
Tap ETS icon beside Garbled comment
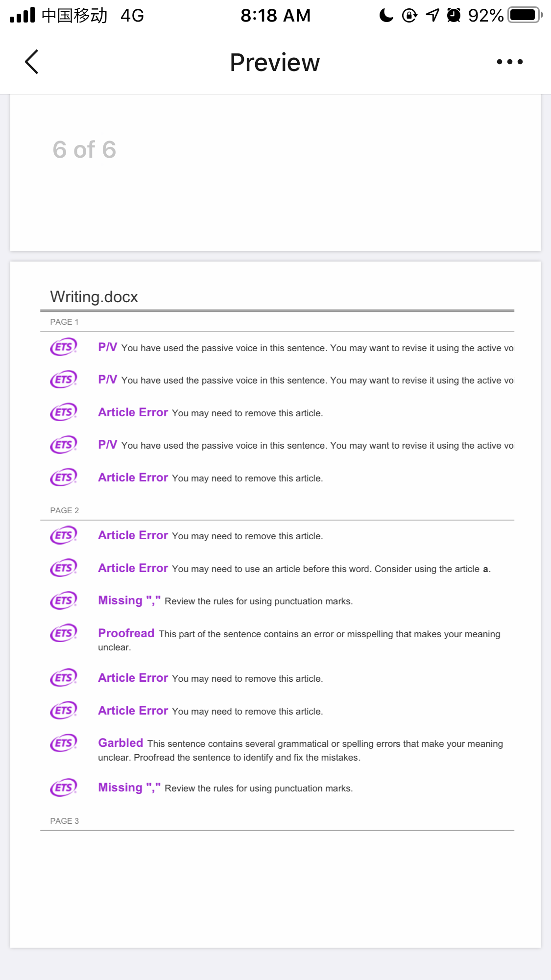64,743
